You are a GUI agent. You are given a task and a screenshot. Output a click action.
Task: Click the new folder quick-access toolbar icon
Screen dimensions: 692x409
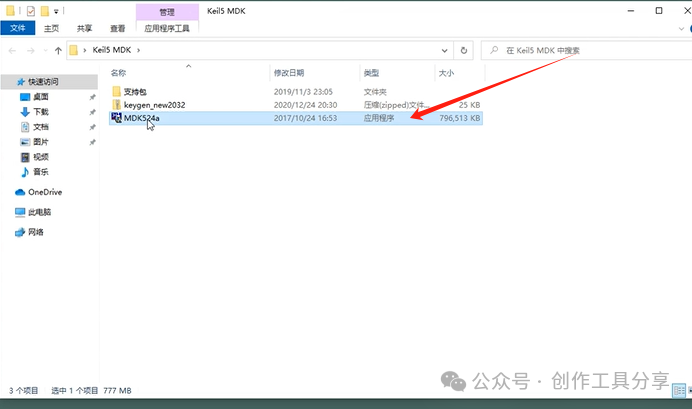(x=45, y=11)
